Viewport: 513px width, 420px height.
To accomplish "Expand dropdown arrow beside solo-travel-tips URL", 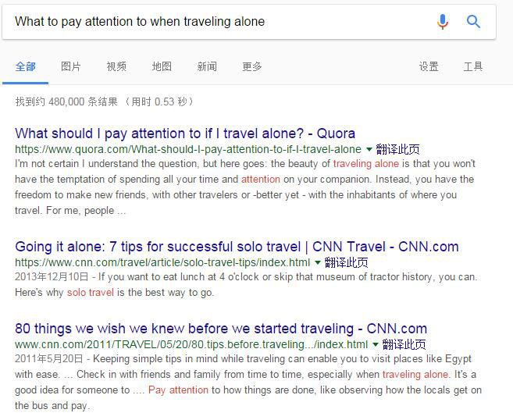I will [317, 263].
